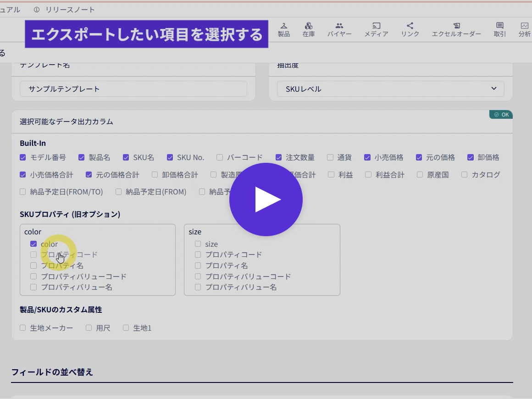Check the 卸価格合計 checkbox

point(155,175)
